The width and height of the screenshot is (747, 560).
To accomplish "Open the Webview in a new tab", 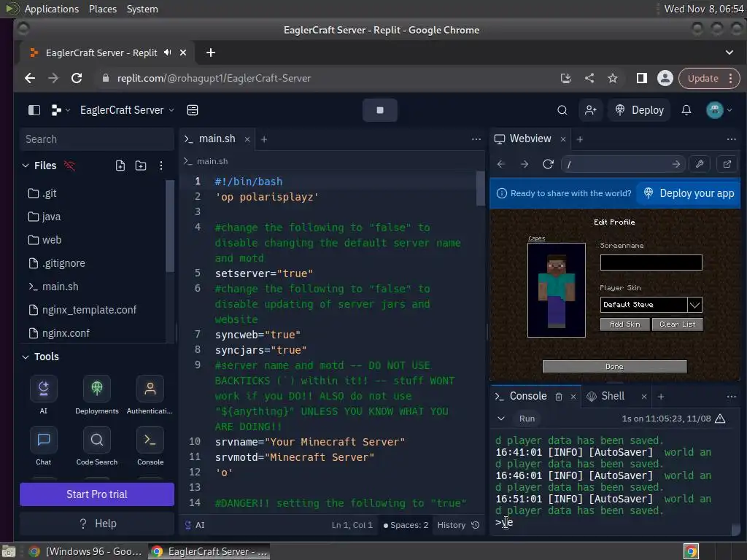I will click(727, 164).
